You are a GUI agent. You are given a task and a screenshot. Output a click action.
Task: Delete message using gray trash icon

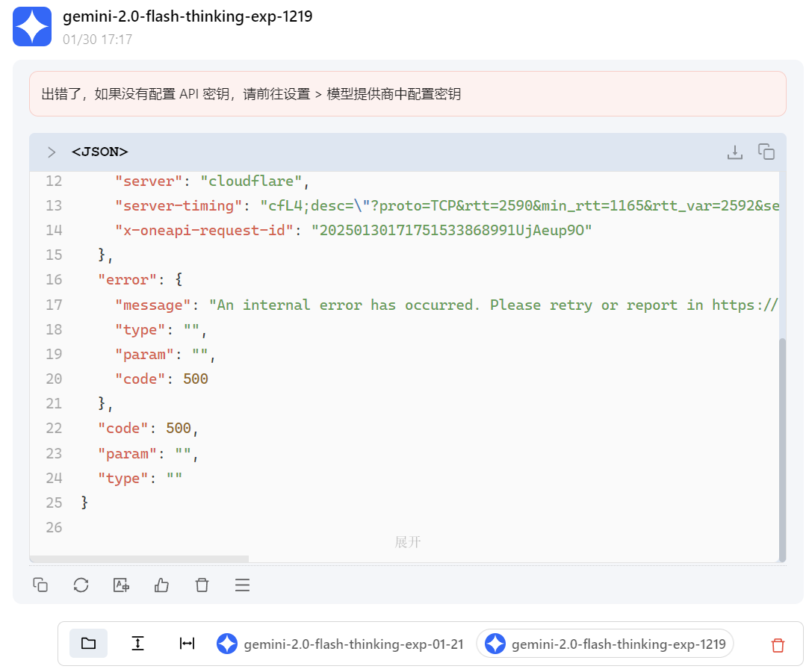pyautogui.click(x=202, y=585)
